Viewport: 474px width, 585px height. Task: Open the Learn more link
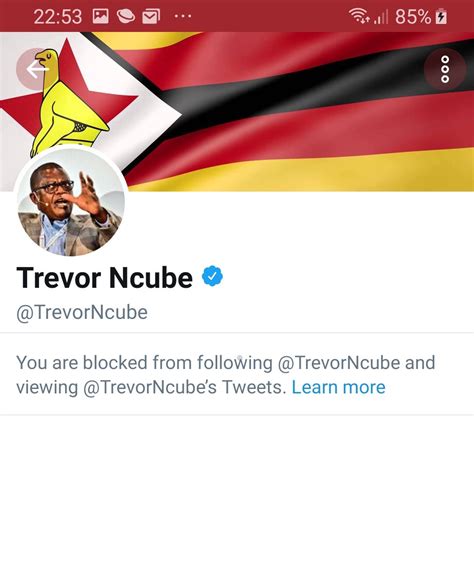338,387
